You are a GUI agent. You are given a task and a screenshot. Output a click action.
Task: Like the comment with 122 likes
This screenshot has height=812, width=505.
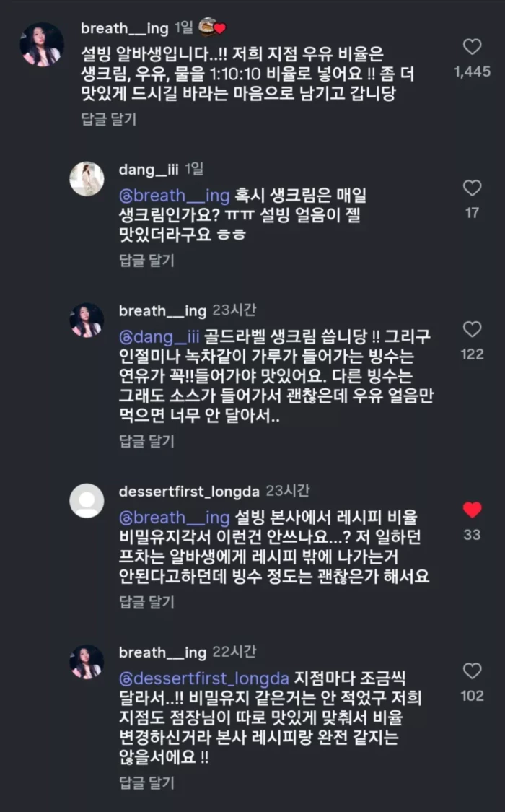[472, 330]
